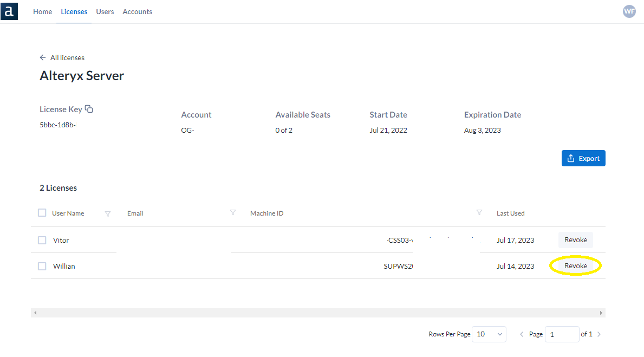Click the Export button
The width and height of the screenshot is (644, 357).
583,158
